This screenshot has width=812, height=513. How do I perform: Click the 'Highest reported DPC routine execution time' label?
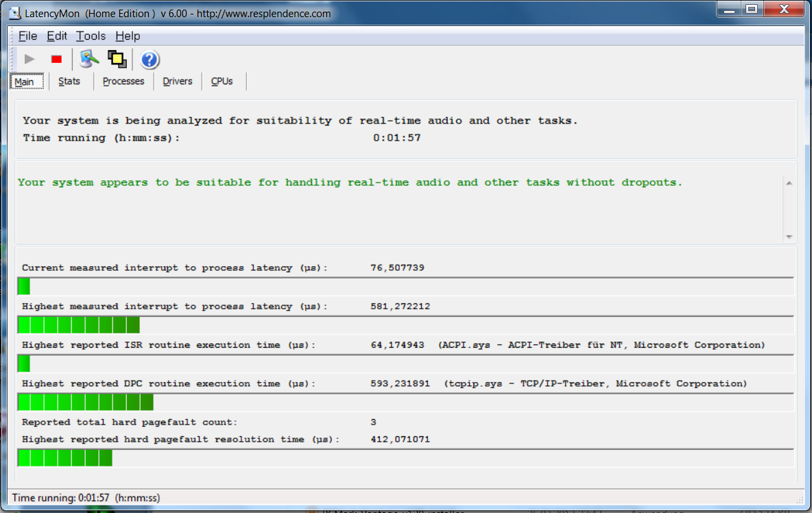(168, 383)
